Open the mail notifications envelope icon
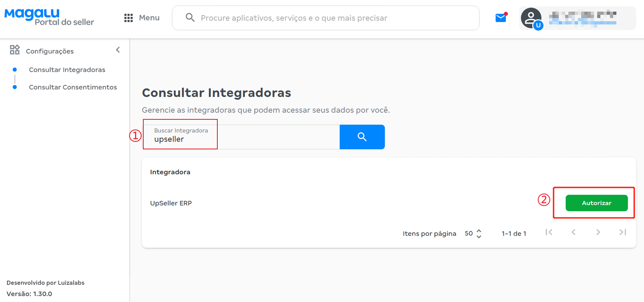Image resolution: width=644 pixels, height=302 pixels. coord(501,17)
